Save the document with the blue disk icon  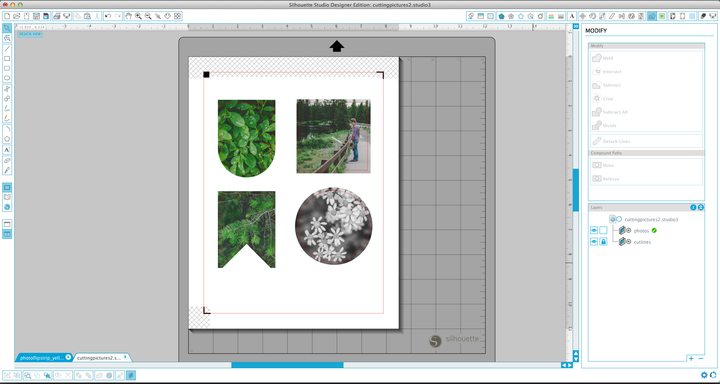(x=46, y=16)
